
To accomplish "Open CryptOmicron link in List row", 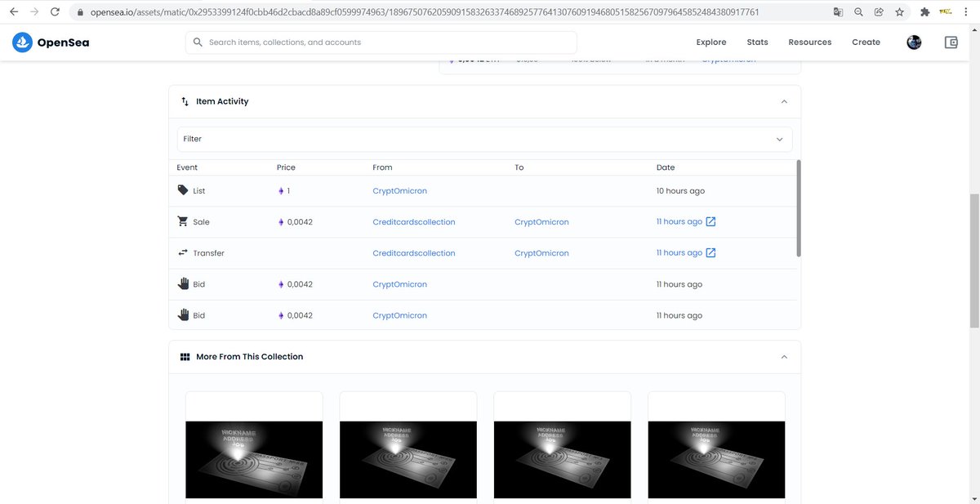I will tap(399, 190).
